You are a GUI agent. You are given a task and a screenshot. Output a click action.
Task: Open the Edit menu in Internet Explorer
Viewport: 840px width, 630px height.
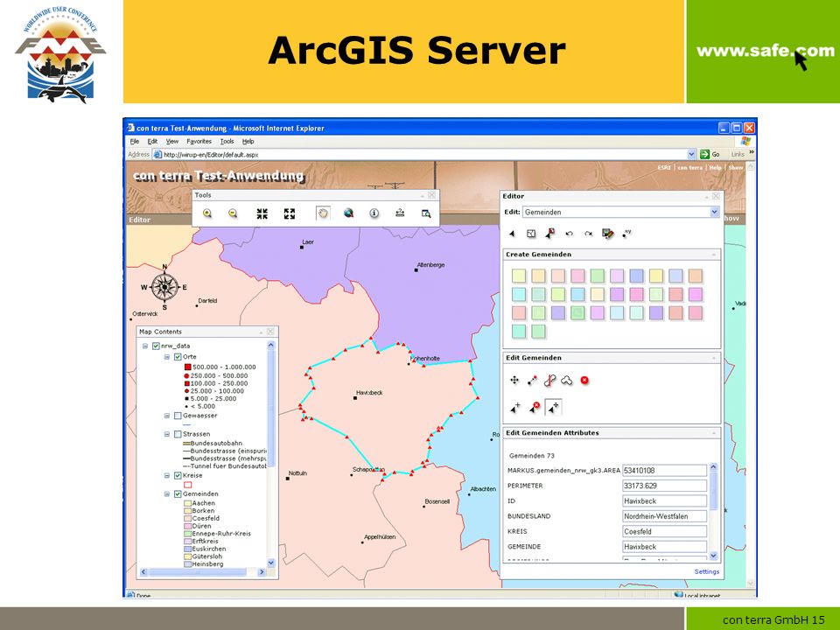tap(152, 142)
